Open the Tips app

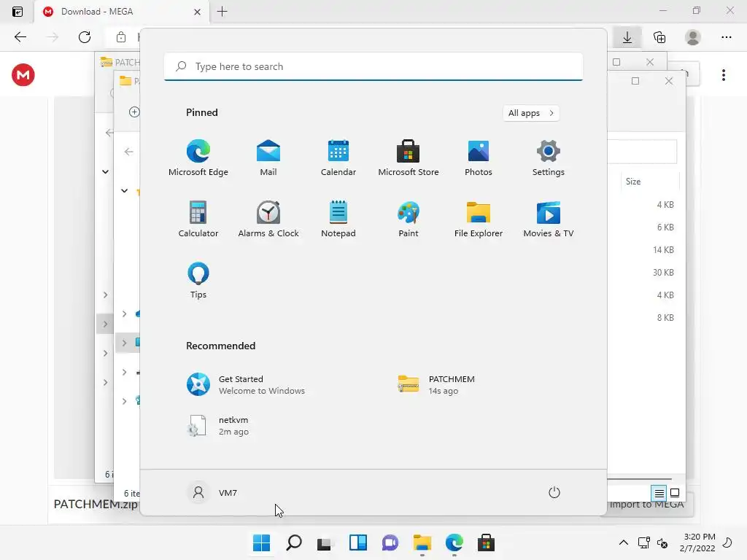198,281
